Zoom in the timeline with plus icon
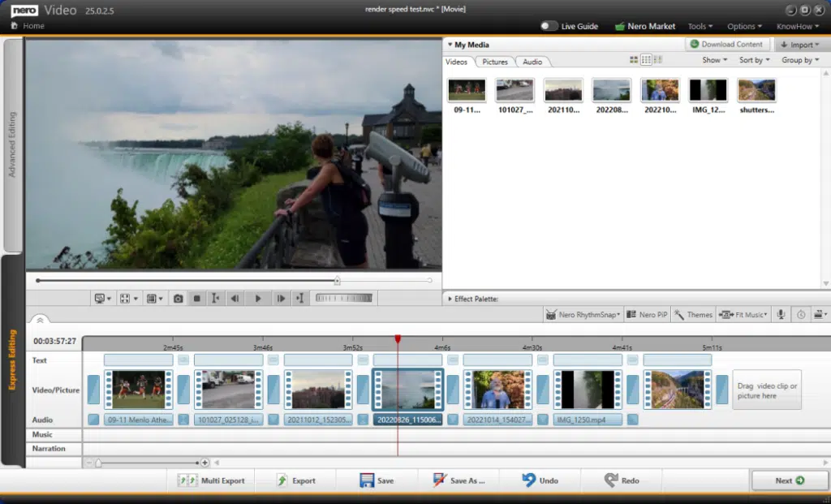Viewport: 831px width, 504px height. coord(205,463)
